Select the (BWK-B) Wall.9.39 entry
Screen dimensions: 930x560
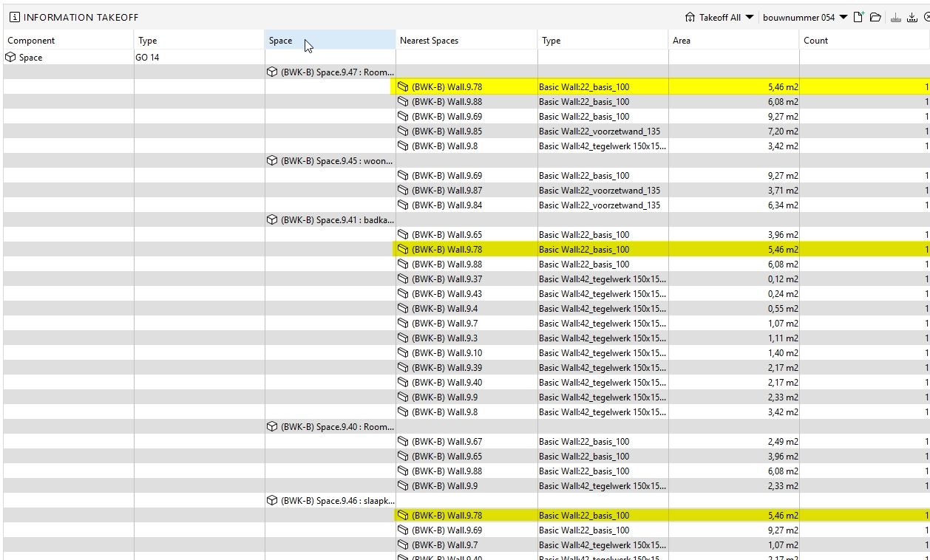point(447,367)
